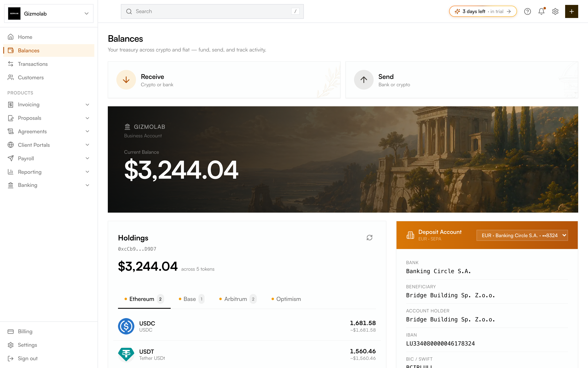This screenshot has height=368, width=588.
Task: Switch to the Optimism network tab
Action: [x=286, y=299]
